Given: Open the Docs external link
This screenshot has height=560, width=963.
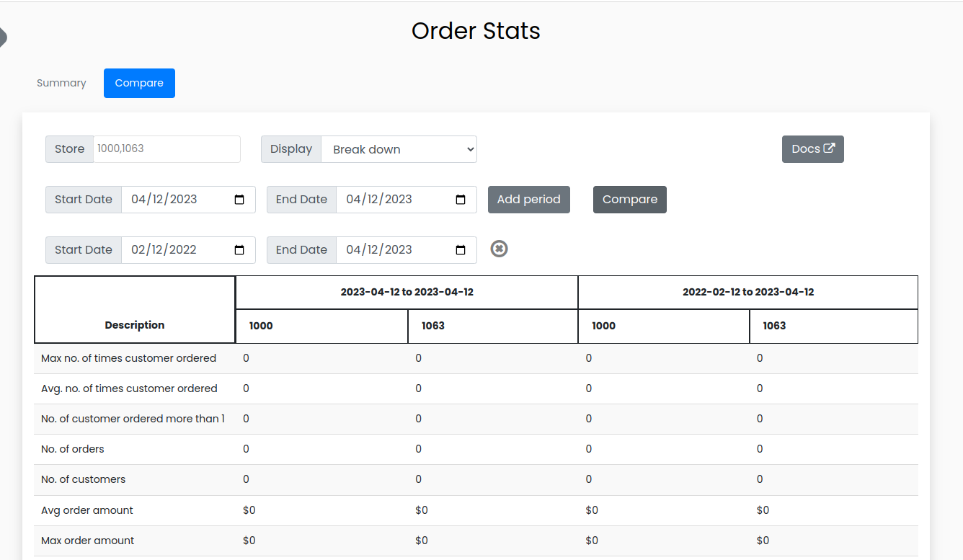Looking at the screenshot, I should click(812, 149).
